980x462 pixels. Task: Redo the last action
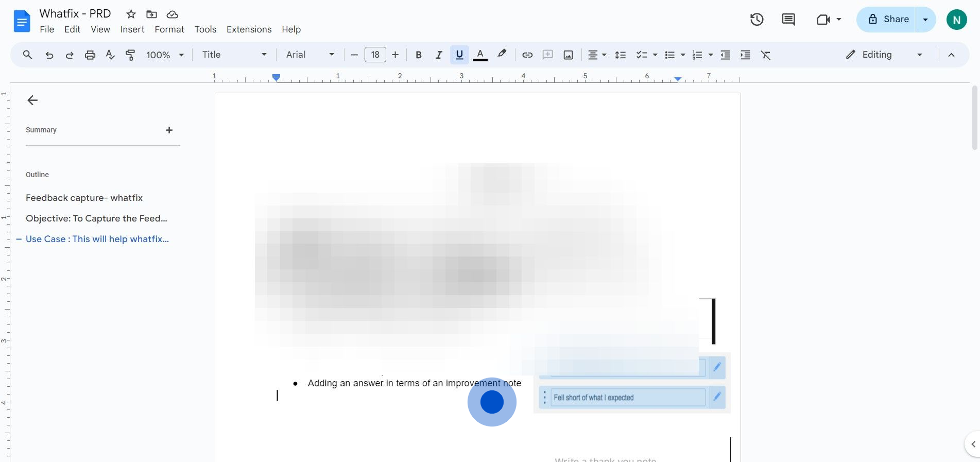(69, 55)
